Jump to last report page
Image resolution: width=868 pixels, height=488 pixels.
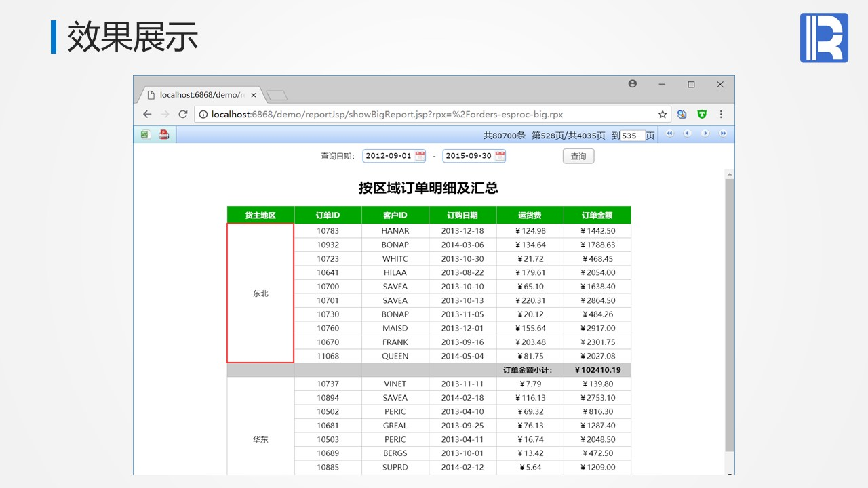[x=723, y=134]
